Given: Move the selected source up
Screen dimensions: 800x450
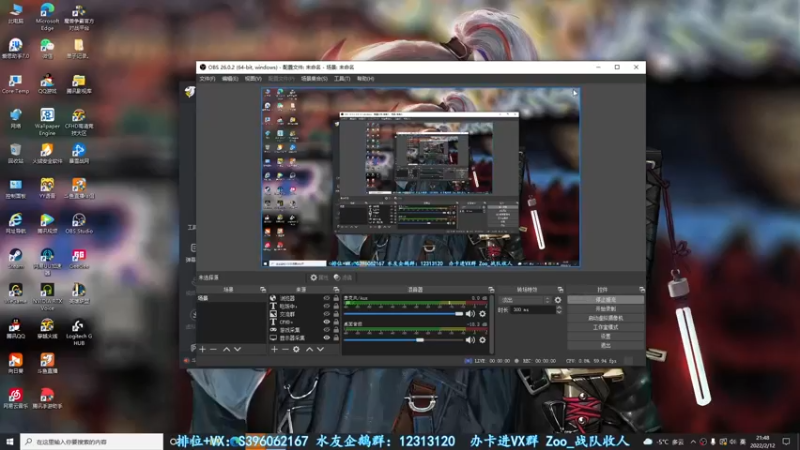Looking at the screenshot, I should 309,349.
